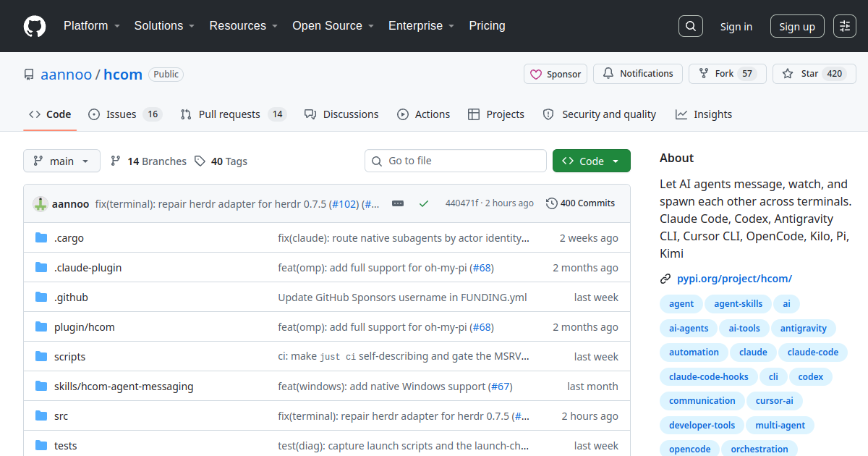Click the src folder icon
The width and height of the screenshot is (868, 456).
click(x=41, y=416)
